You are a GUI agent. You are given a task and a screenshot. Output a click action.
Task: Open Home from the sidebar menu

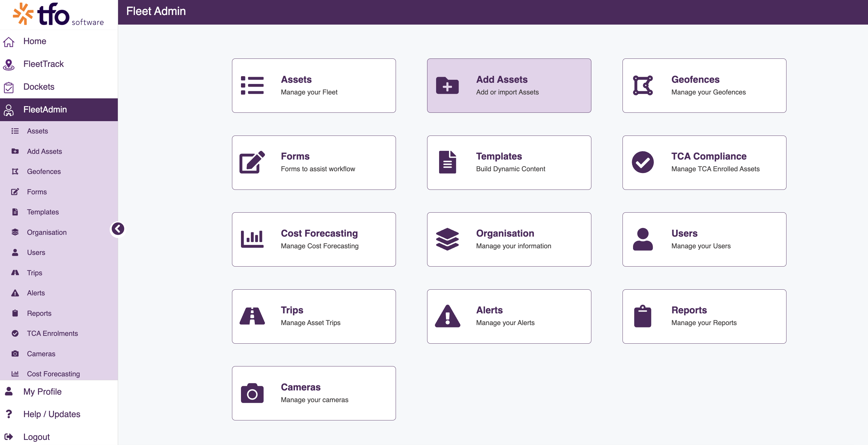59,41
